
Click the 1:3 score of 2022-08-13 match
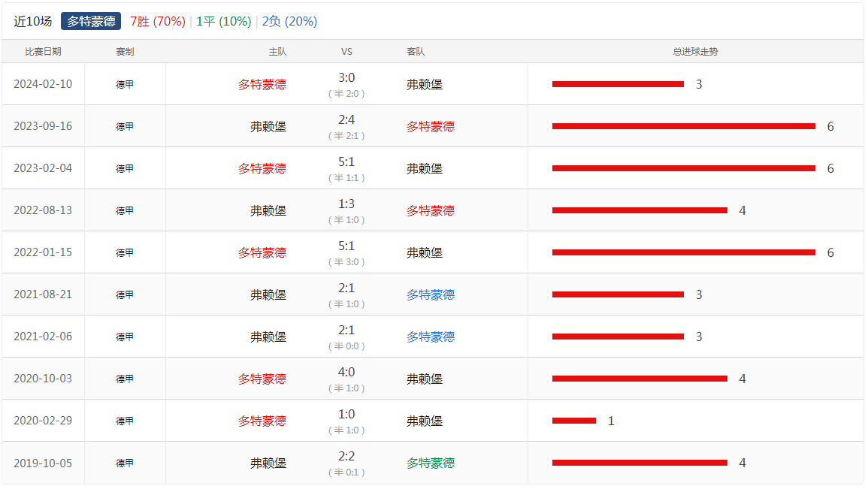[346, 204]
